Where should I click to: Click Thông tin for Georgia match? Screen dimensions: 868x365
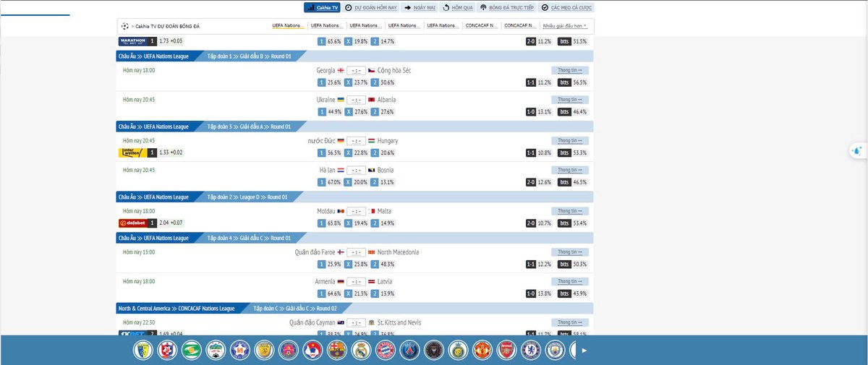(x=570, y=70)
